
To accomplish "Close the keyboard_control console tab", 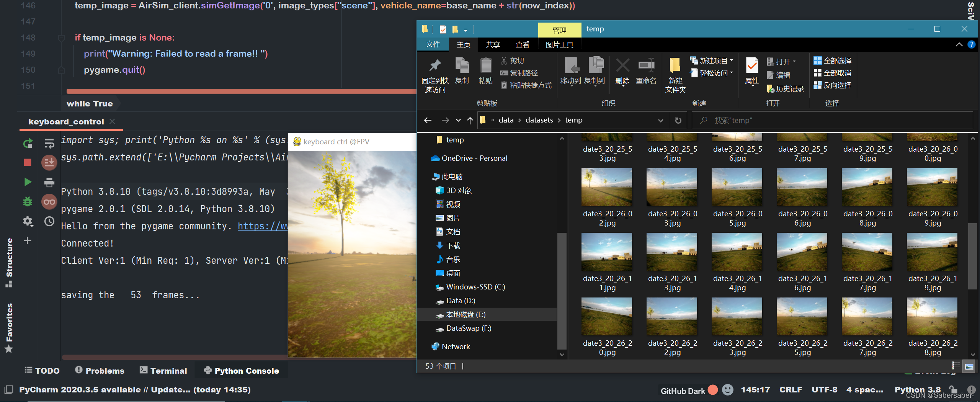I will (112, 121).
